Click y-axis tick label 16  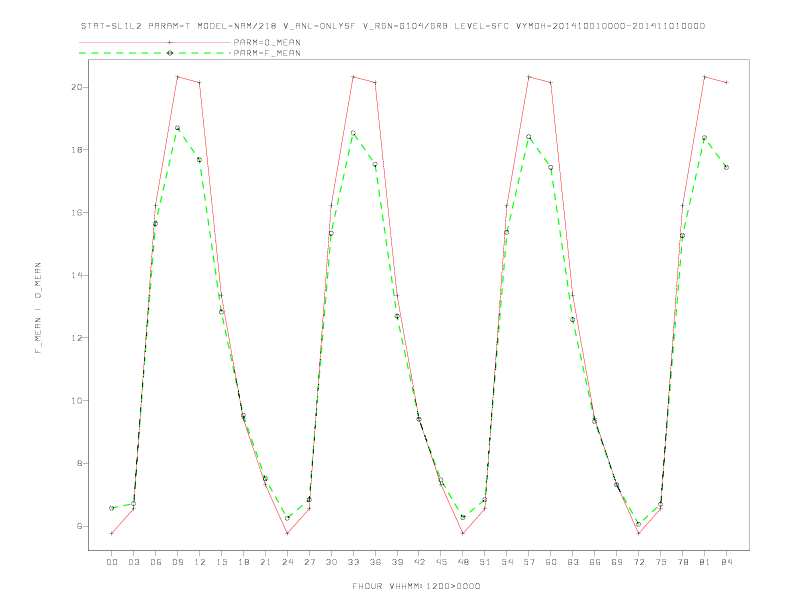pos(77,213)
